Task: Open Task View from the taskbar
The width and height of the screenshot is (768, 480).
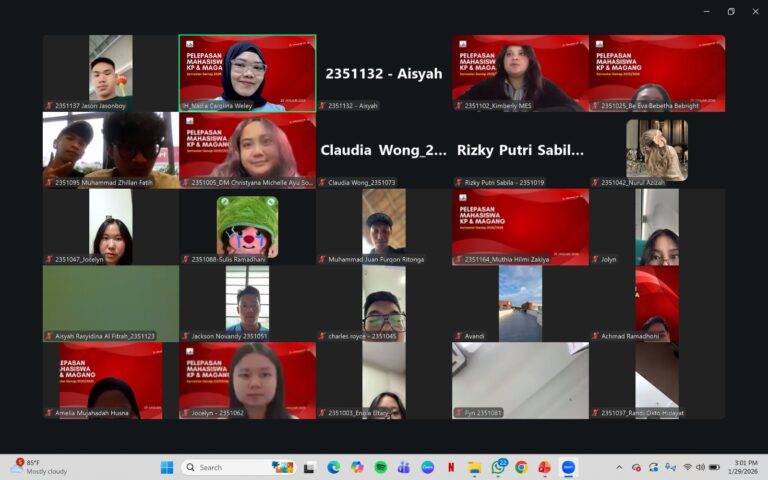Action: [x=309, y=468]
